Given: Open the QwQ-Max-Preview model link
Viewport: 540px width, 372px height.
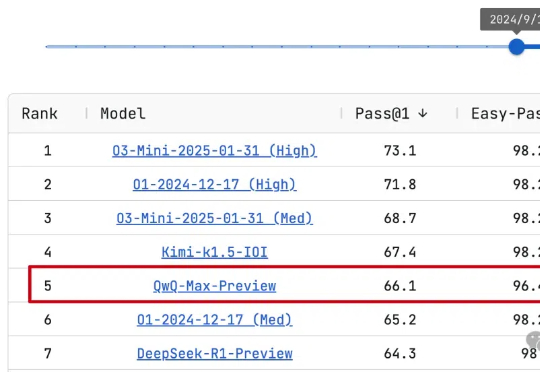Looking at the screenshot, I should (x=214, y=286).
